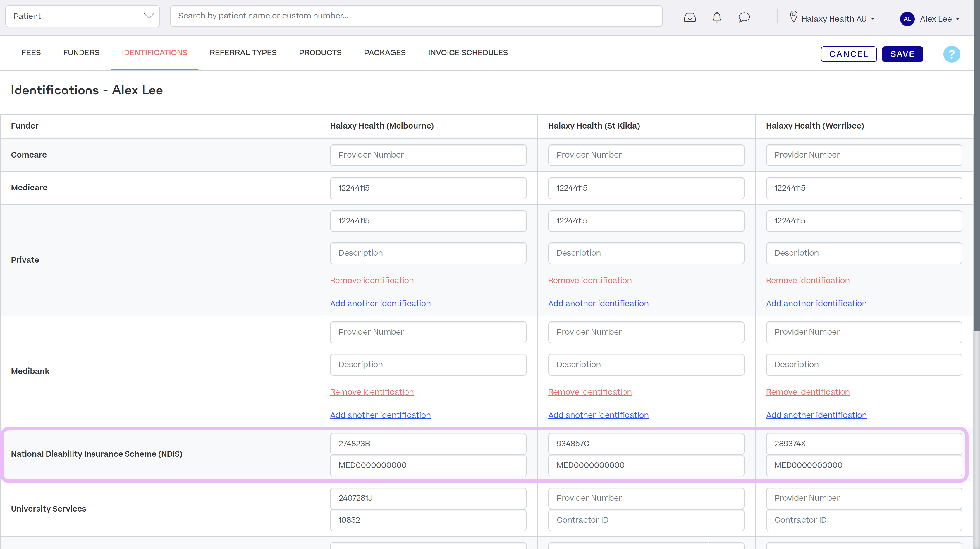
Task: Open the INVOICE SCHEDULES tab
Action: tap(467, 52)
